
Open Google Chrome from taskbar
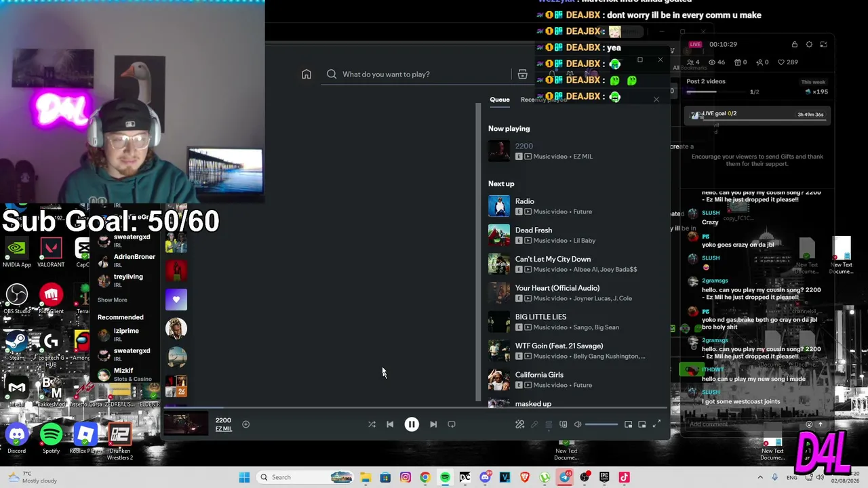tap(425, 477)
